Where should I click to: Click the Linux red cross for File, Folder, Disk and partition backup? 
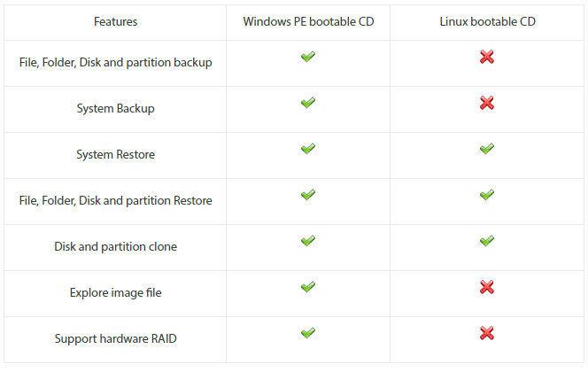(x=487, y=57)
